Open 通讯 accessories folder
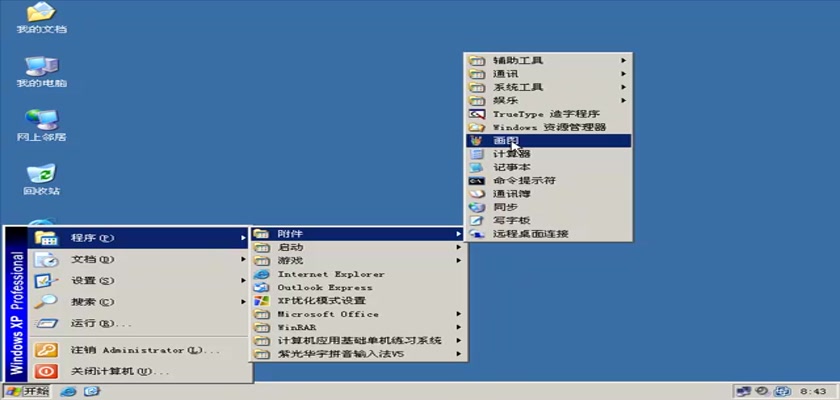Viewport: 840px width, 400px height. tap(548, 74)
